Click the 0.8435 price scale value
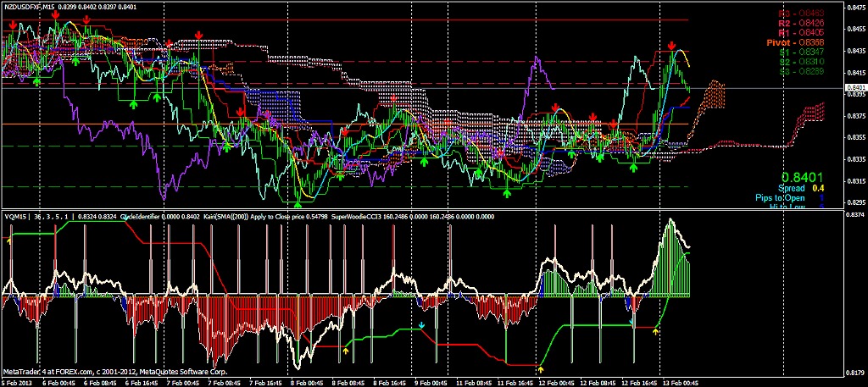This screenshot has width=868, height=387. tap(856, 51)
